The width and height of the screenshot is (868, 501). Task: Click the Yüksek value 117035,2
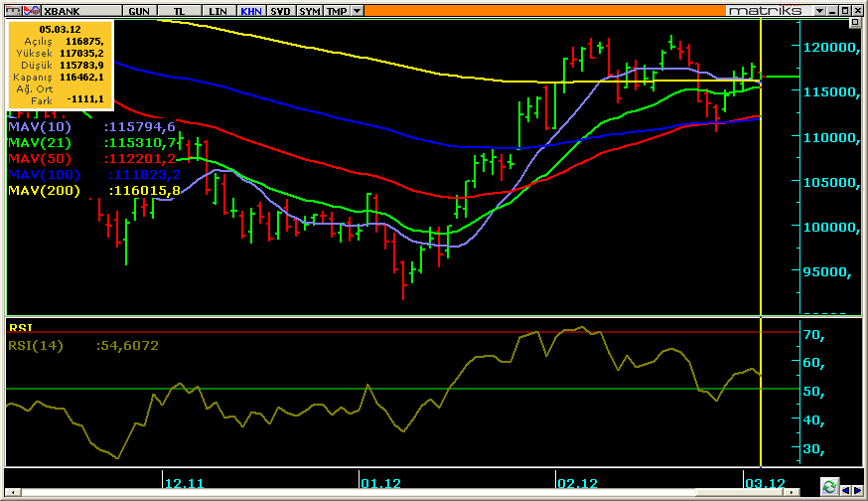(x=81, y=54)
